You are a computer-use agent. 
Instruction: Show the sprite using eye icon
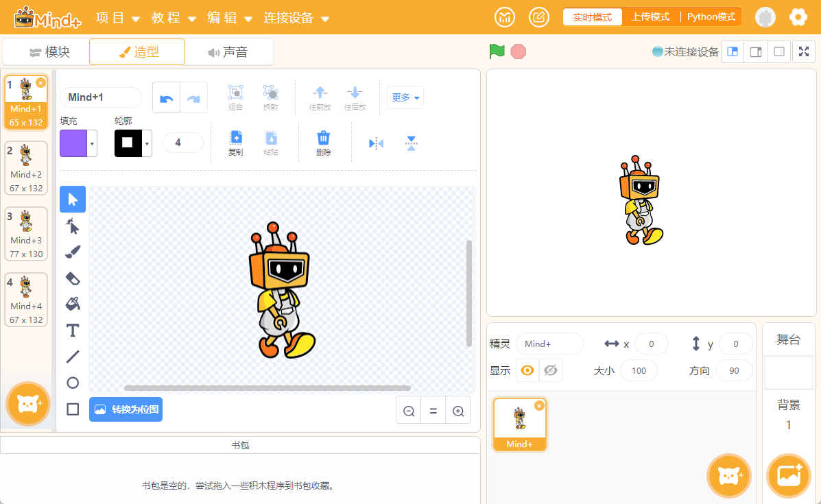527,370
